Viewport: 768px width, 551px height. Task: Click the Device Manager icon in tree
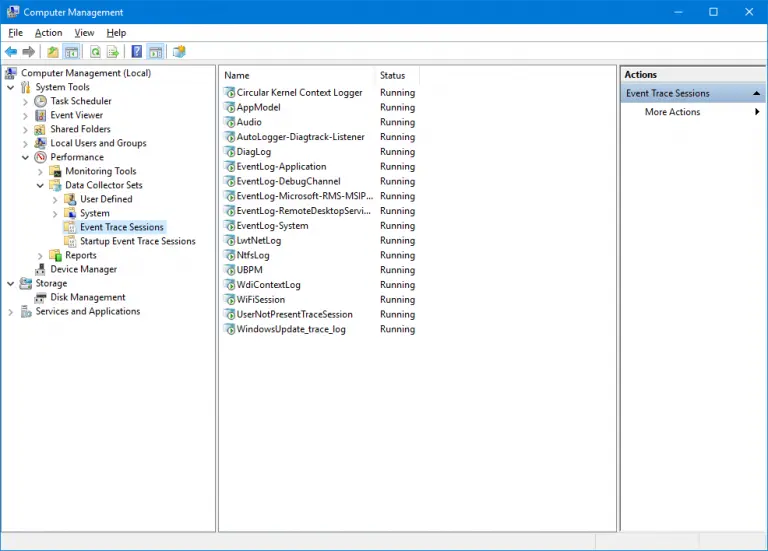click(x=41, y=269)
